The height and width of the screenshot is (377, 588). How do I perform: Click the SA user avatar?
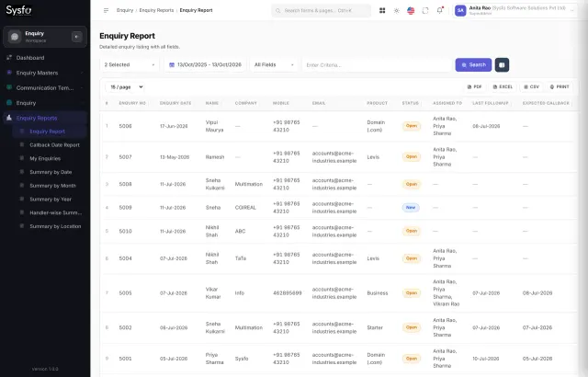[460, 10]
